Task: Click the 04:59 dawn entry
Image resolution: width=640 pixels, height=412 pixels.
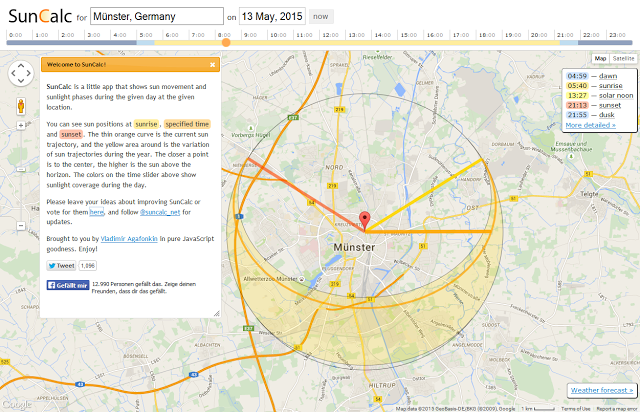Action: (591, 76)
